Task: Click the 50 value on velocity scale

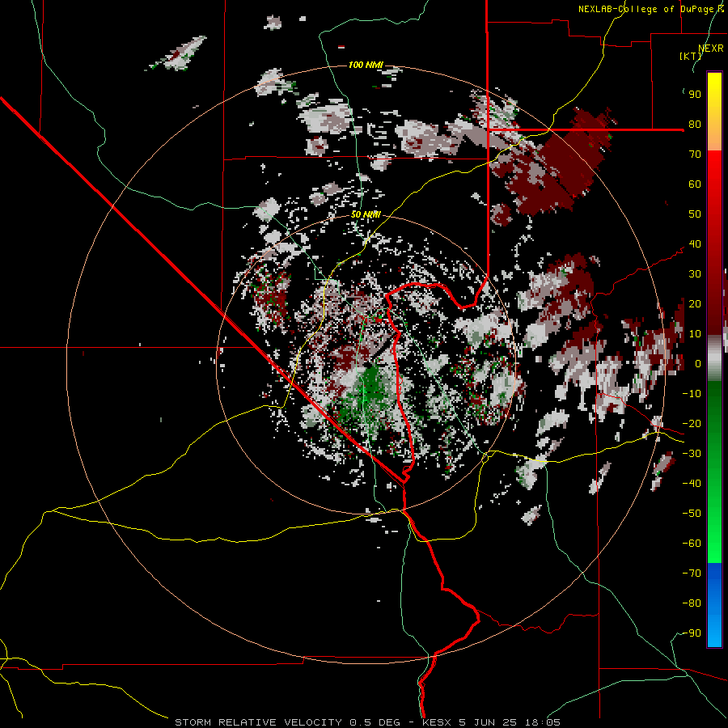Action: (x=695, y=214)
